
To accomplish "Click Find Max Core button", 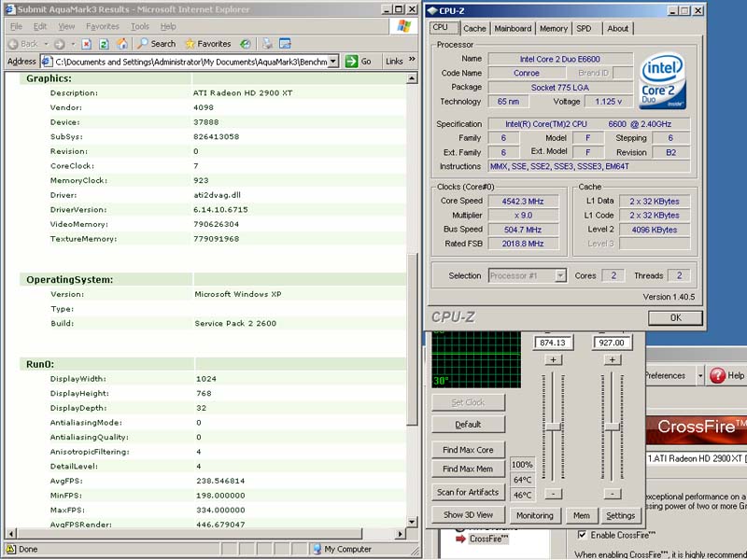I will [468, 450].
